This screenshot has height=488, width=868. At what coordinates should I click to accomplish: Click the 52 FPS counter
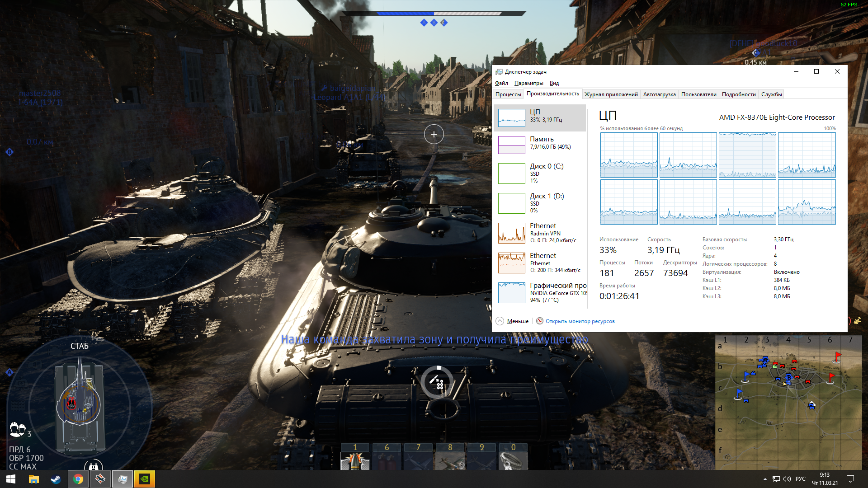[849, 5]
